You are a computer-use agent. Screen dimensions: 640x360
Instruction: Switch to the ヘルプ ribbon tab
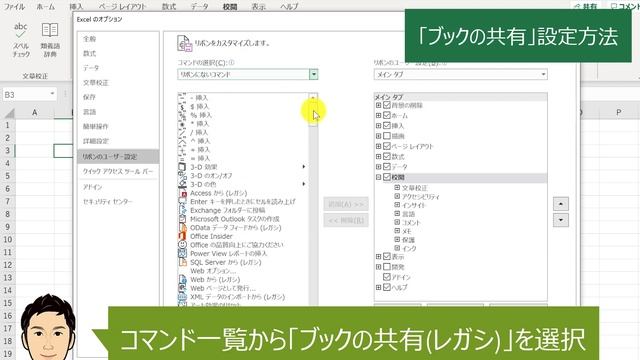[x=289, y=7]
